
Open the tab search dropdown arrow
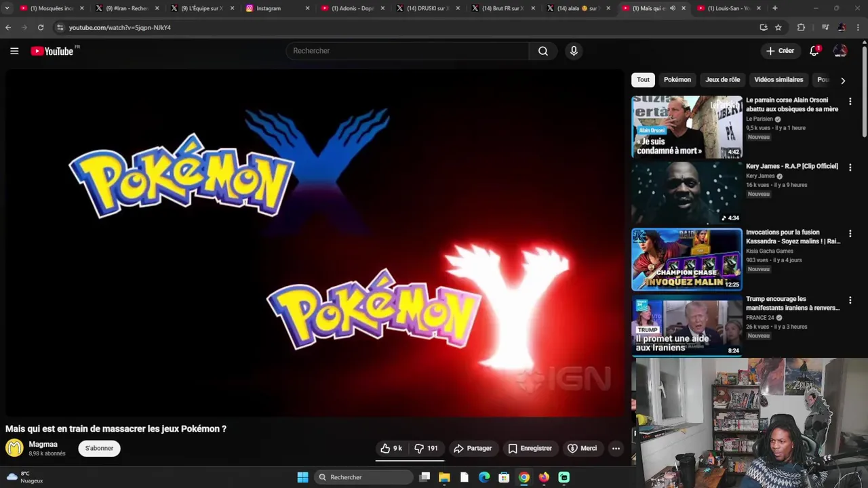[7, 8]
